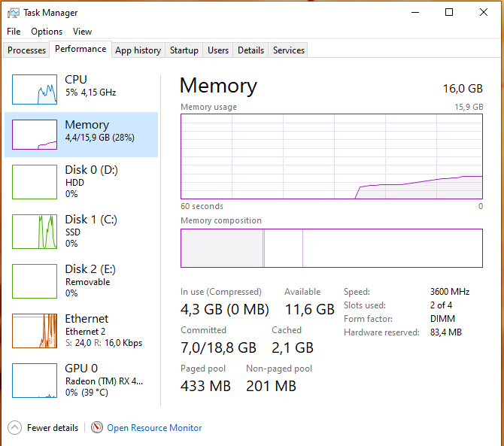Click the Fewer details collapse arrow icon
The image size is (504, 446).
click(x=14, y=428)
